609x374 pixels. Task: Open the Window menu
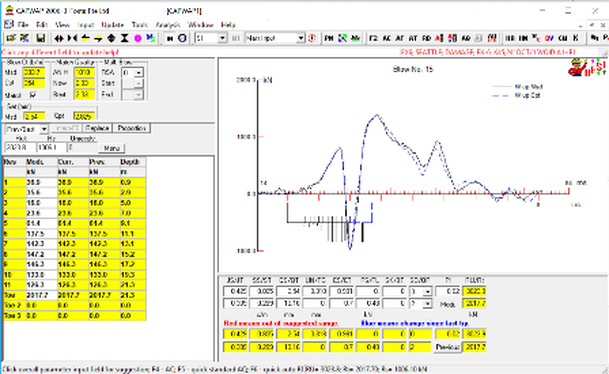point(200,24)
